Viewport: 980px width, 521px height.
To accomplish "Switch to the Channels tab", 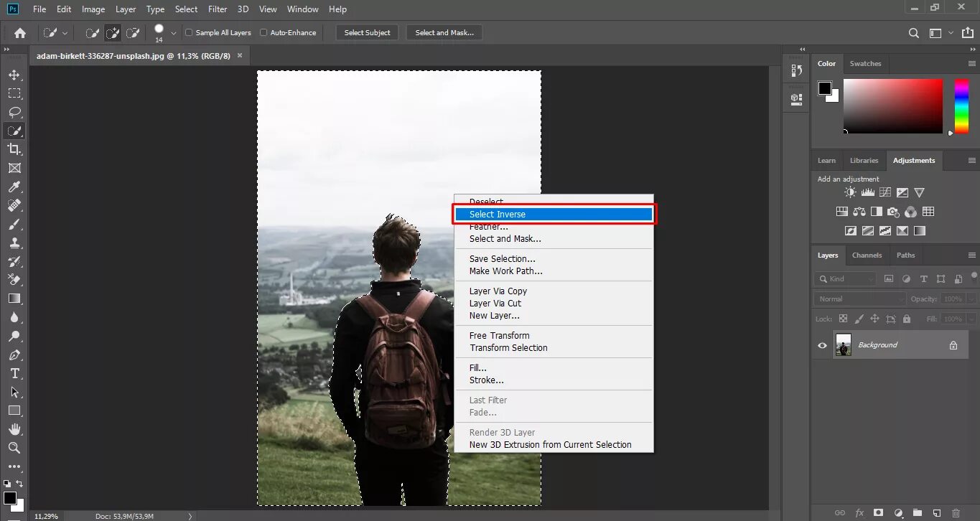I will click(867, 255).
